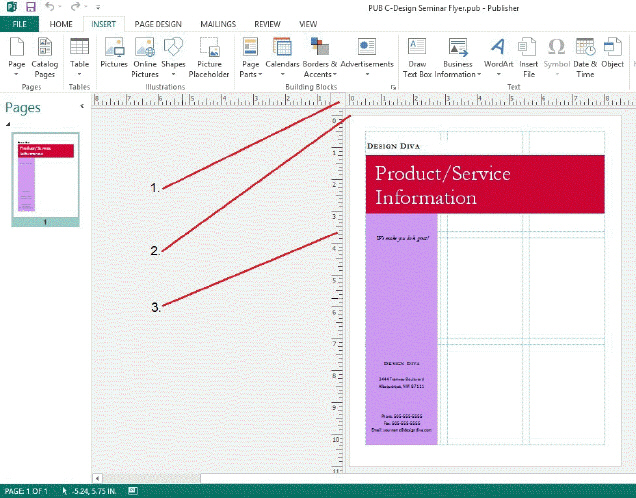The width and height of the screenshot is (636, 498).
Task: Switch to the MAILINGS tab
Action: click(x=218, y=24)
